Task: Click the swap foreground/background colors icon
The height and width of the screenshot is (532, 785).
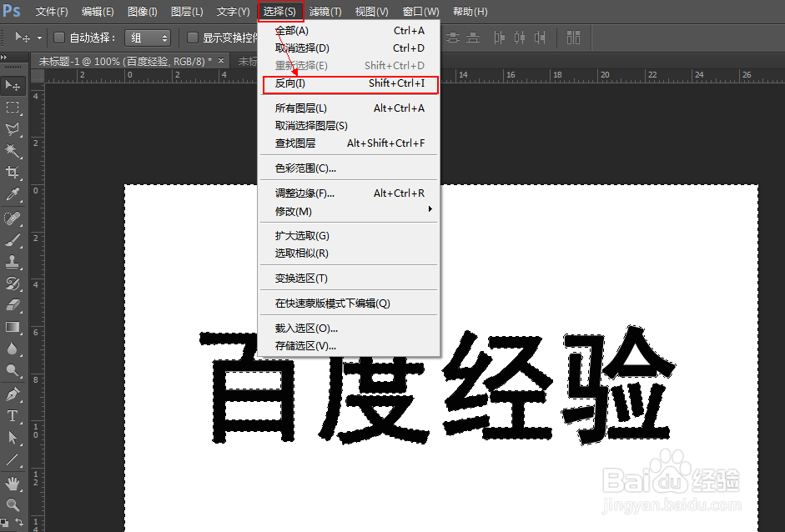Action: tap(19, 522)
